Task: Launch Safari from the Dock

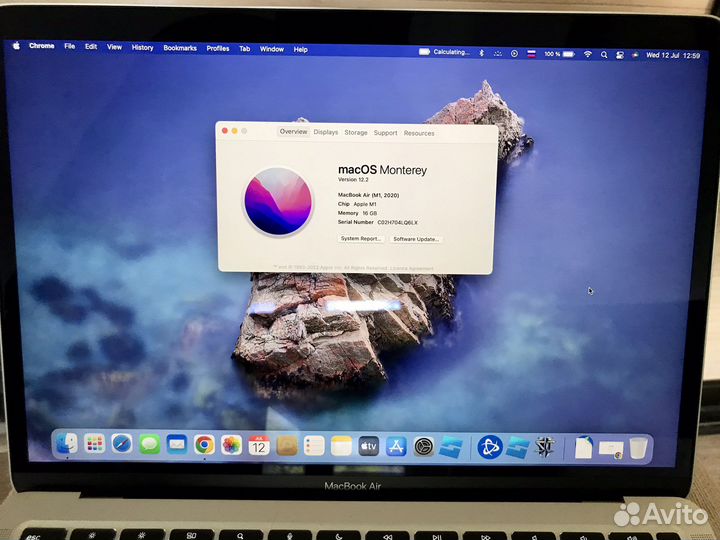Action: 122,444
